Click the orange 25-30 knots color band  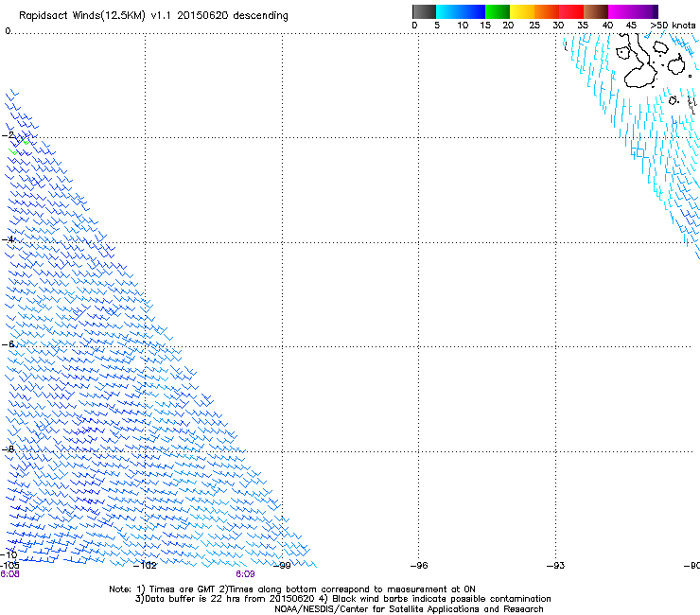(547, 11)
